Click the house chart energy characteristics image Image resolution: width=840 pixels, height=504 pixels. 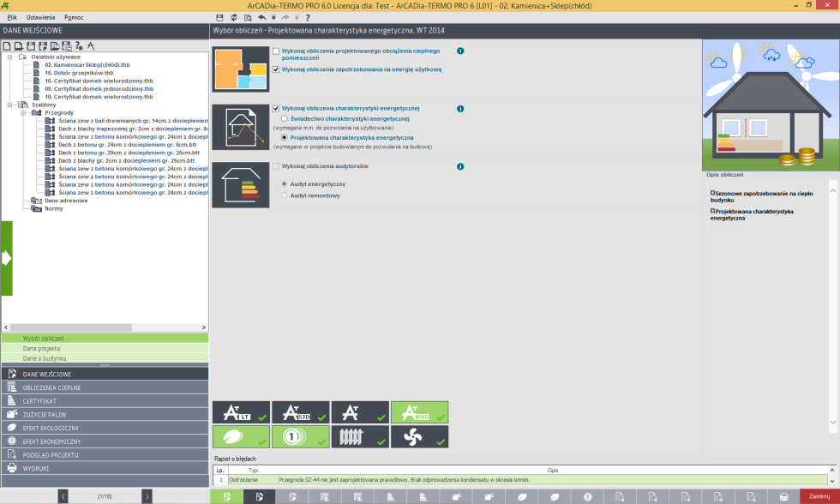[x=241, y=127]
